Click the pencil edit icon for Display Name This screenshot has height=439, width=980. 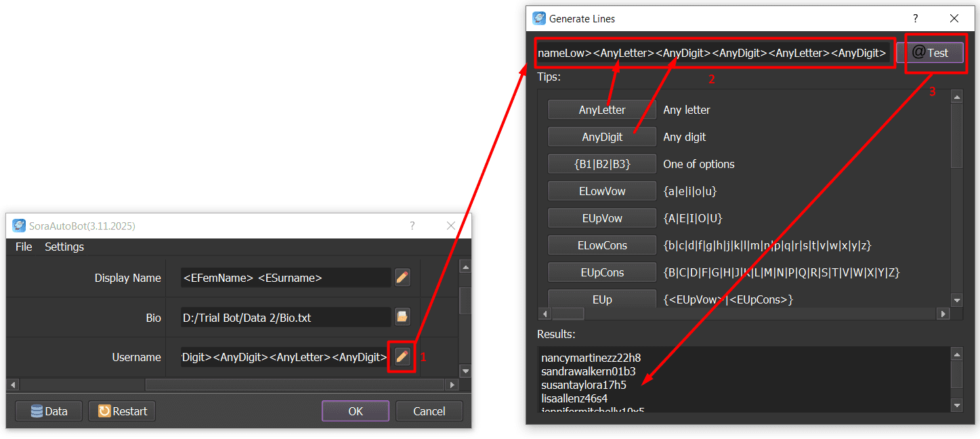[x=402, y=277]
